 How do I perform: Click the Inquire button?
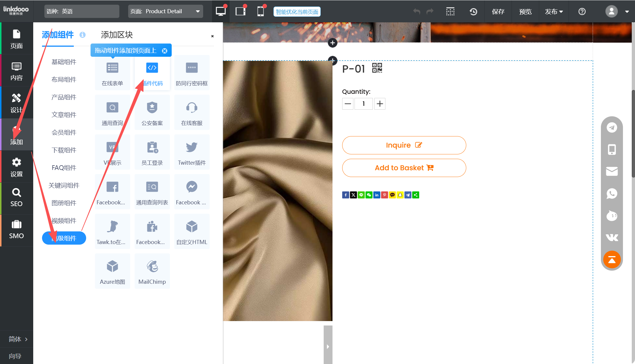[404, 145]
